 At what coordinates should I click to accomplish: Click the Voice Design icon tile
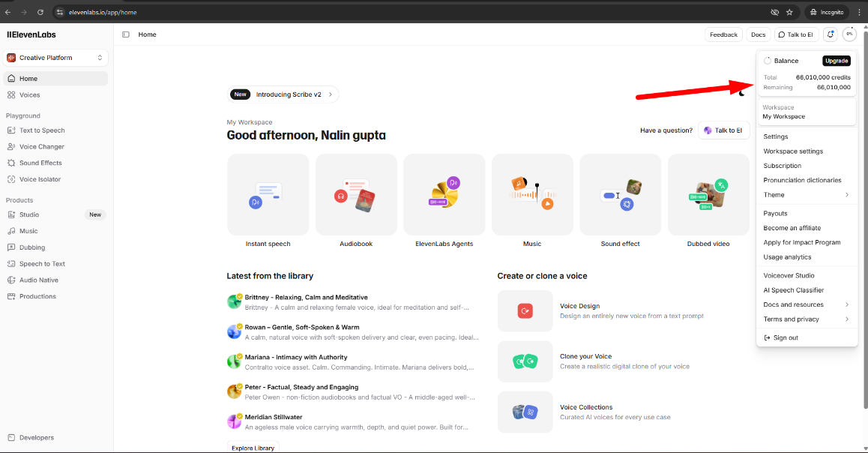click(x=525, y=311)
